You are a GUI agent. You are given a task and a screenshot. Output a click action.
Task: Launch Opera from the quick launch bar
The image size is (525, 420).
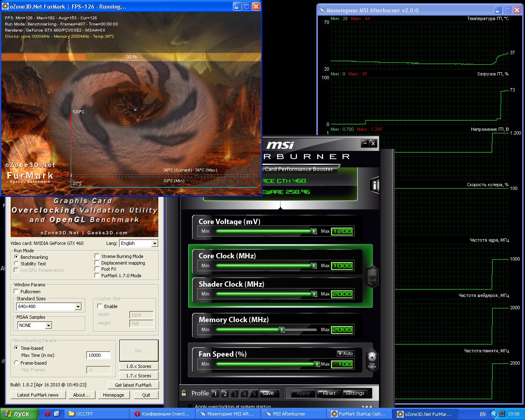pyautogui.click(x=47, y=414)
